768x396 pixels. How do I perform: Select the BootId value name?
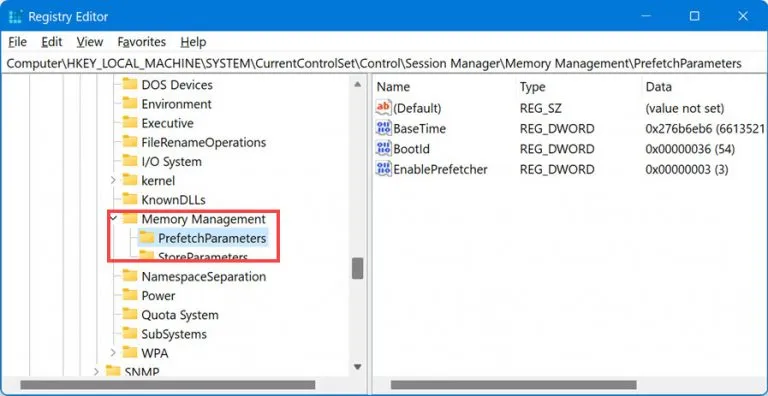411,149
